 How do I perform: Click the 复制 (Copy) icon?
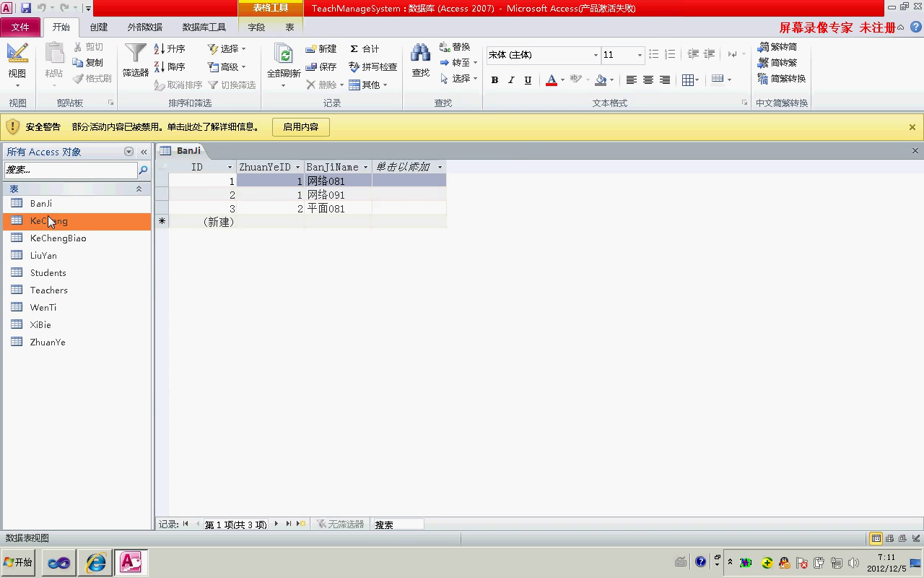[x=89, y=63]
